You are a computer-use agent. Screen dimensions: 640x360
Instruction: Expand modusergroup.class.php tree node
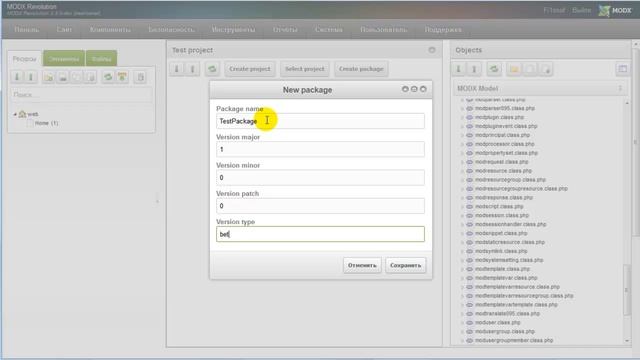(x=462, y=331)
